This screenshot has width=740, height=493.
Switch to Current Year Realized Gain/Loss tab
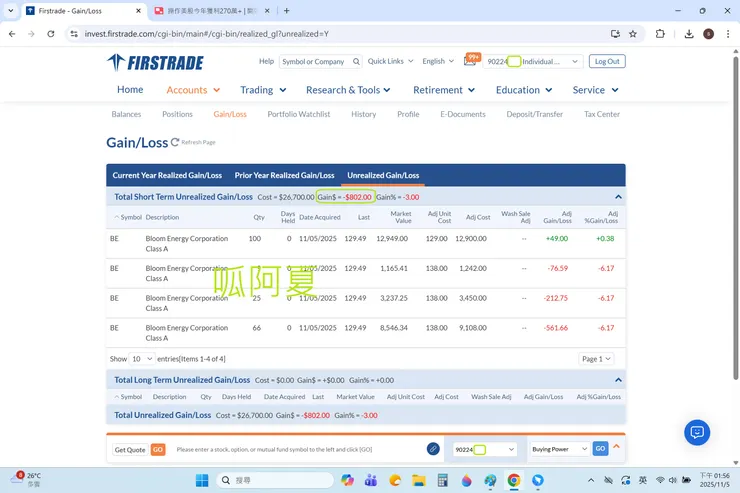click(x=167, y=175)
